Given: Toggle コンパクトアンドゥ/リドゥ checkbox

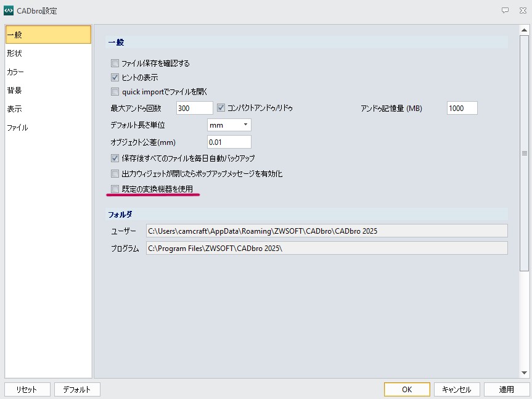Looking at the screenshot, I should (221, 108).
